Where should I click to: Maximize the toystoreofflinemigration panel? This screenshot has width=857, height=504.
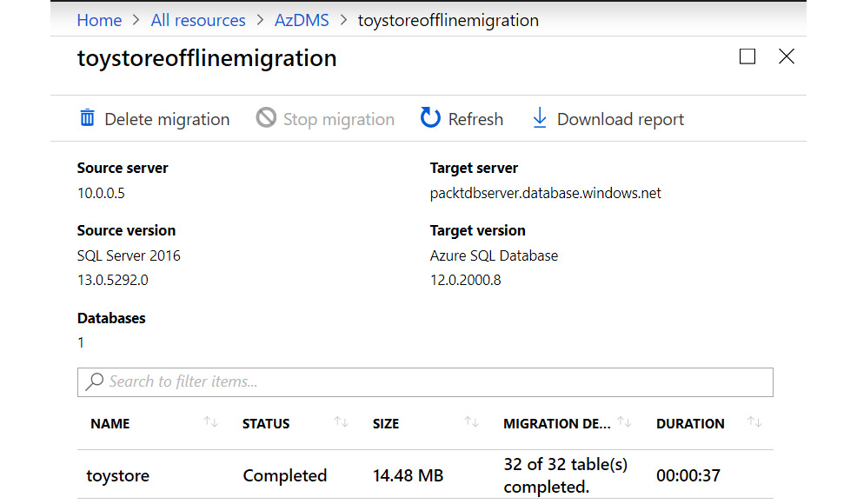click(x=747, y=57)
